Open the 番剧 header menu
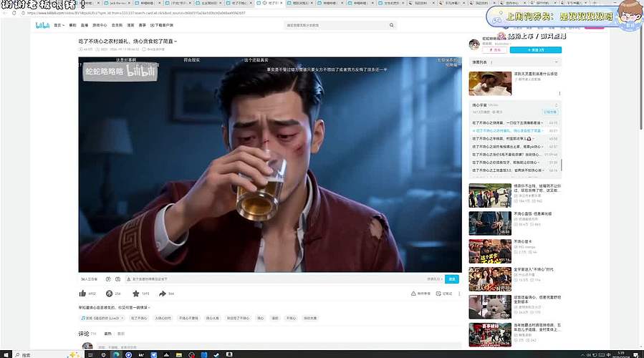The width and height of the screenshot is (644, 358). tap(72, 25)
